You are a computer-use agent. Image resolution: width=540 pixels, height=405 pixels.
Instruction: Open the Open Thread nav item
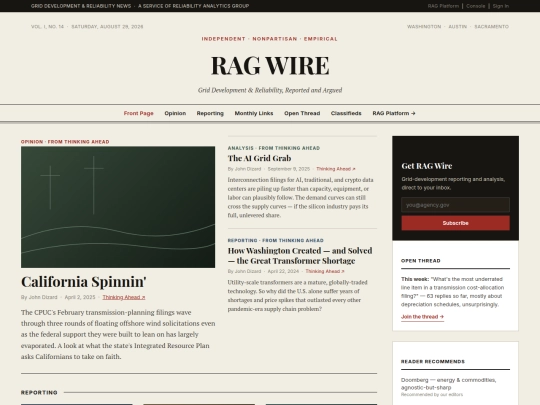[302, 113]
